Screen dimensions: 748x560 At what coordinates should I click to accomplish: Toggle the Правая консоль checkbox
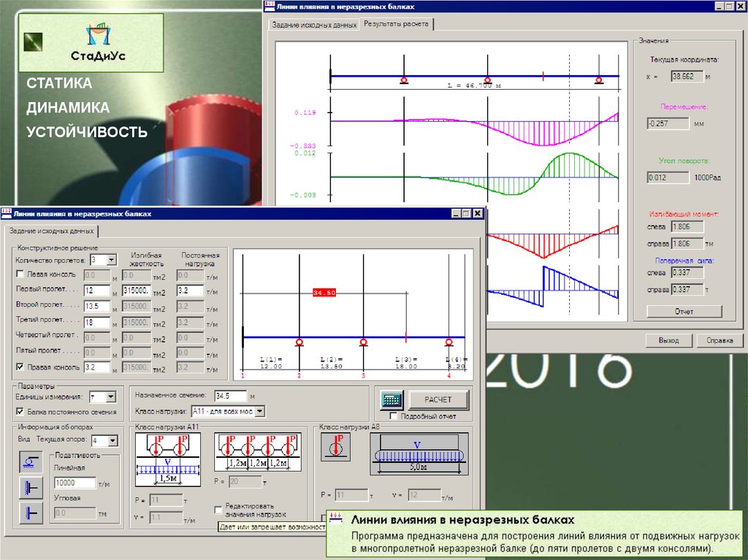(x=20, y=367)
